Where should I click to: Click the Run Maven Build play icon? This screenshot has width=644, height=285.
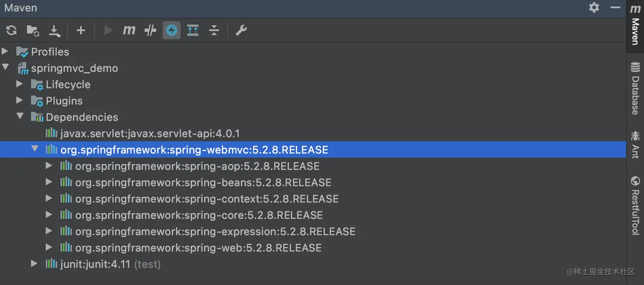click(x=108, y=30)
